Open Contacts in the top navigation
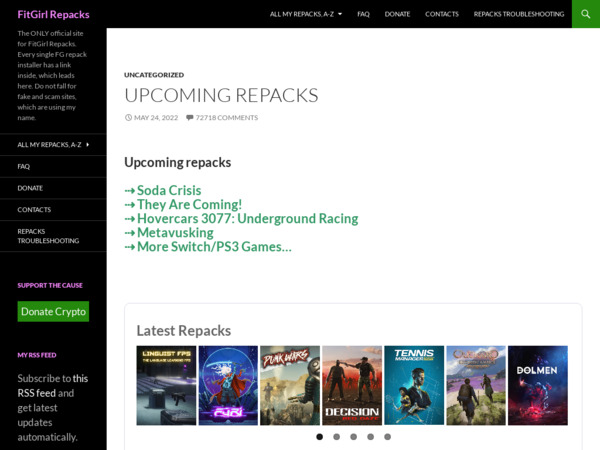The width and height of the screenshot is (600, 450). tap(442, 14)
